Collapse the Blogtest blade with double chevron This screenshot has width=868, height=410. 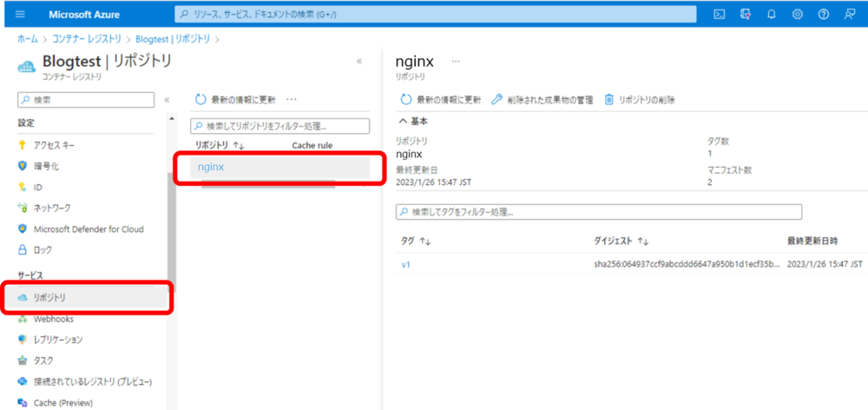359,61
